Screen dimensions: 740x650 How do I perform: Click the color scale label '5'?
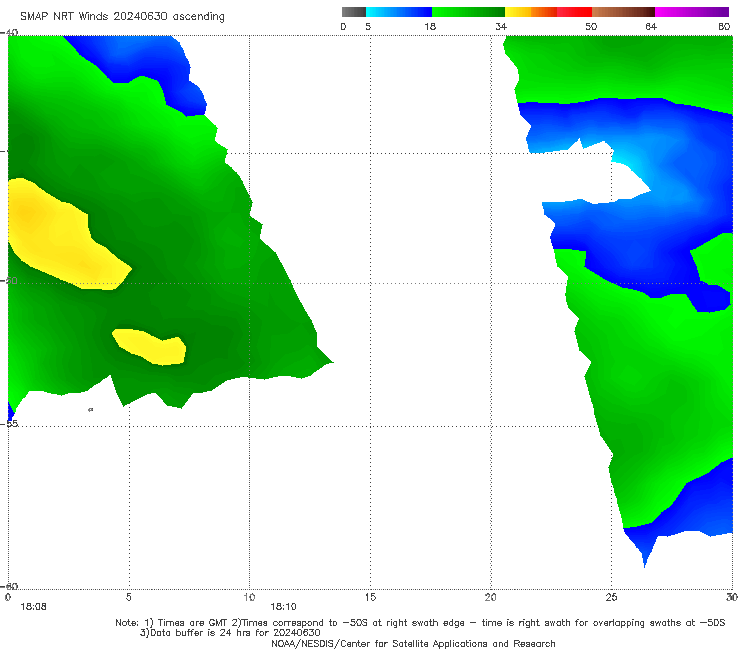point(368,26)
